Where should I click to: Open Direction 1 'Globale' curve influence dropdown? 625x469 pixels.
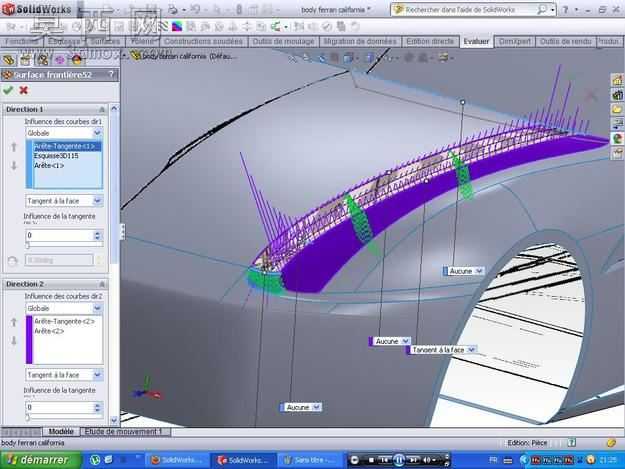click(97, 133)
